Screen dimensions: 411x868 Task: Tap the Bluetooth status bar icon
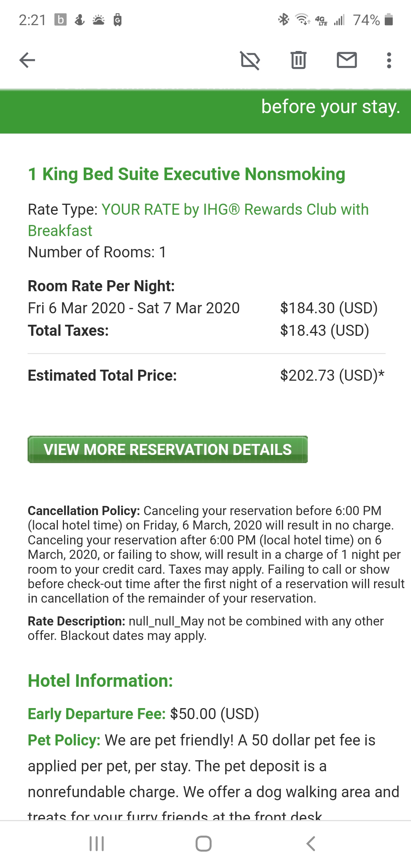(x=284, y=19)
